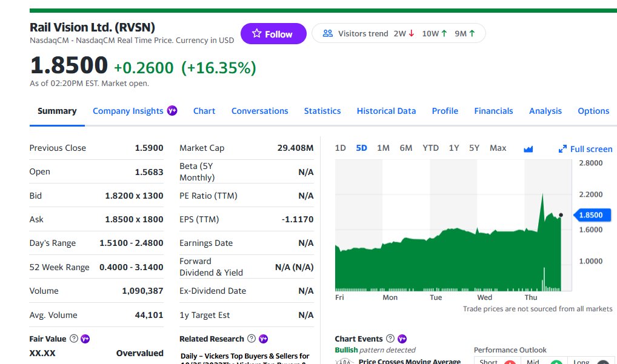The height and width of the screenshot is (364, 617).
Task: Click Day's Range value 1.5100 - 2.4800
Action: (131, 243)
